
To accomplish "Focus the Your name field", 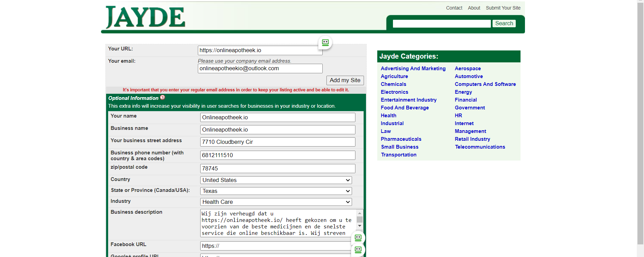I will pyautogui.click(x=278, y=118).
